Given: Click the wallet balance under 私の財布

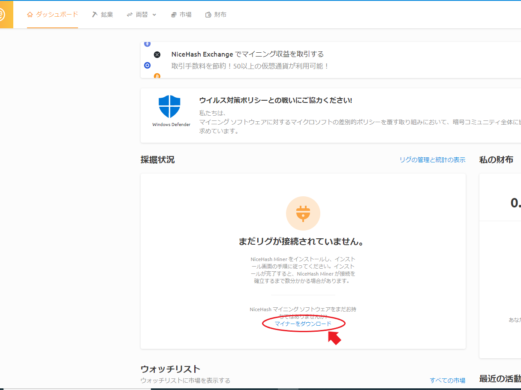Looking at the screenshot, I should (515, 203).
